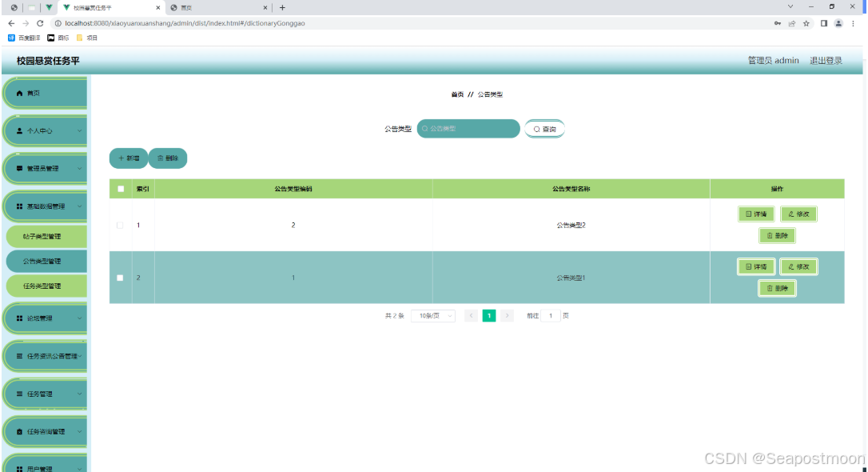Check the row checkbox for 公告类型1
The height and width of the screenshot is (472, 868).
coord(120,278)
